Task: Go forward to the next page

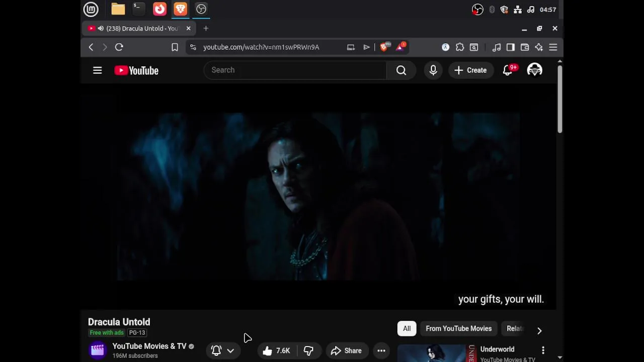Action: 105,47
